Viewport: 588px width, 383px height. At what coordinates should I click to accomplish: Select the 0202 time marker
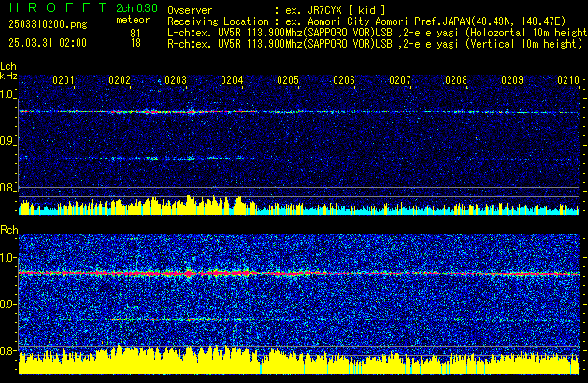(120, 80)
